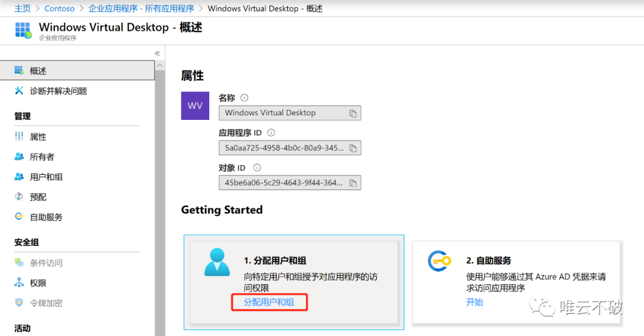Select 所有者 in the sidebar
Screen dimensions: 644x336
[42, 157]
